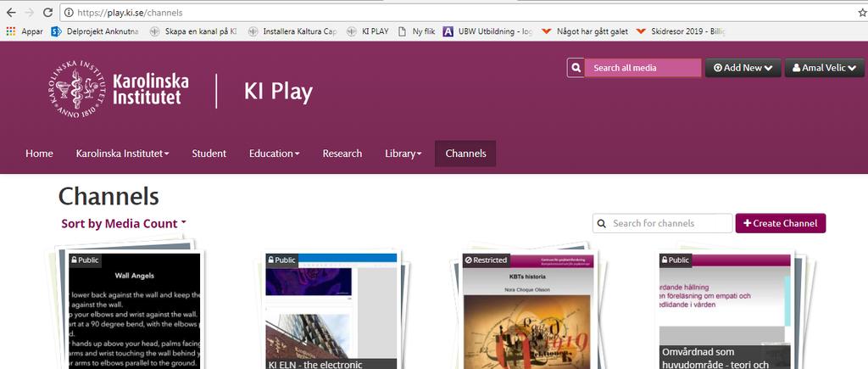This screenshot has width=868, height=369.
Task: Go back with the browser back arrow
Action: [x=10, y=12]
